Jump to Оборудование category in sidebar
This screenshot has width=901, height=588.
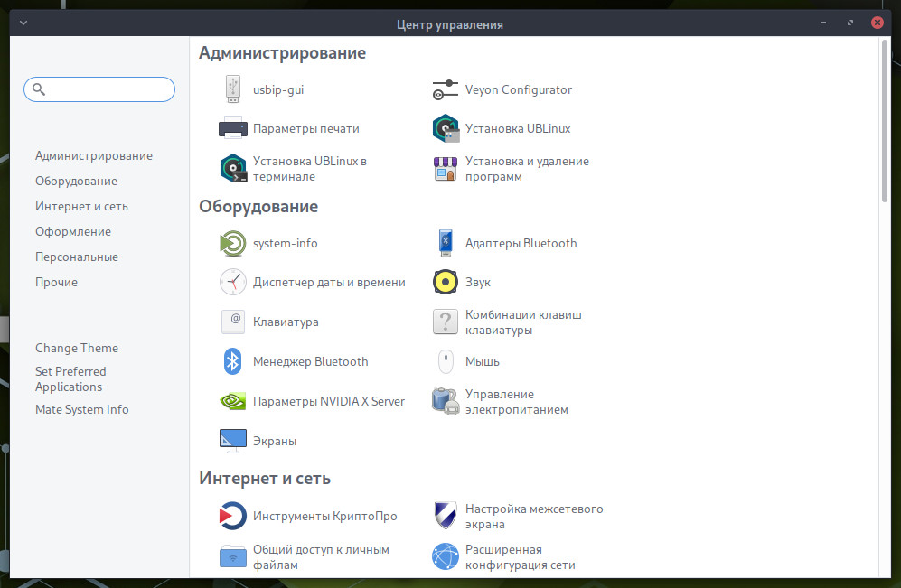tap(76, 181)
